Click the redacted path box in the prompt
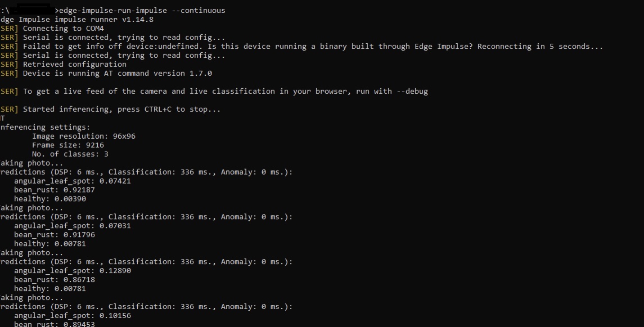The image size is (644, 327). point(33,9)
